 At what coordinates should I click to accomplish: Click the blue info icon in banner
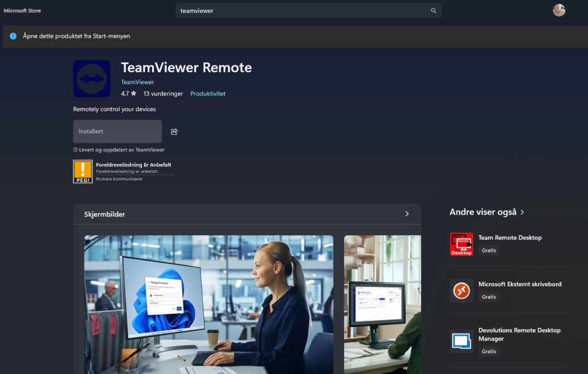(13, 36)
